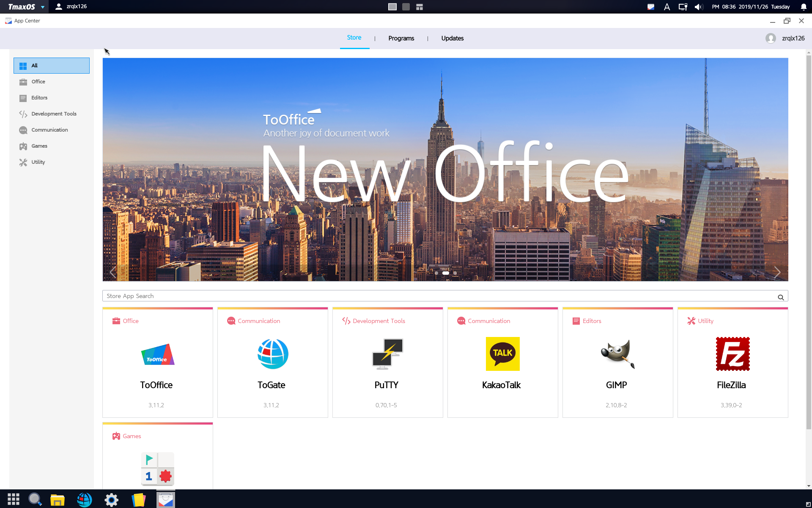Screen dimensions: 812x508
Task: Click Development Tools label on PuTTY card
Action: tap(379, 321)
